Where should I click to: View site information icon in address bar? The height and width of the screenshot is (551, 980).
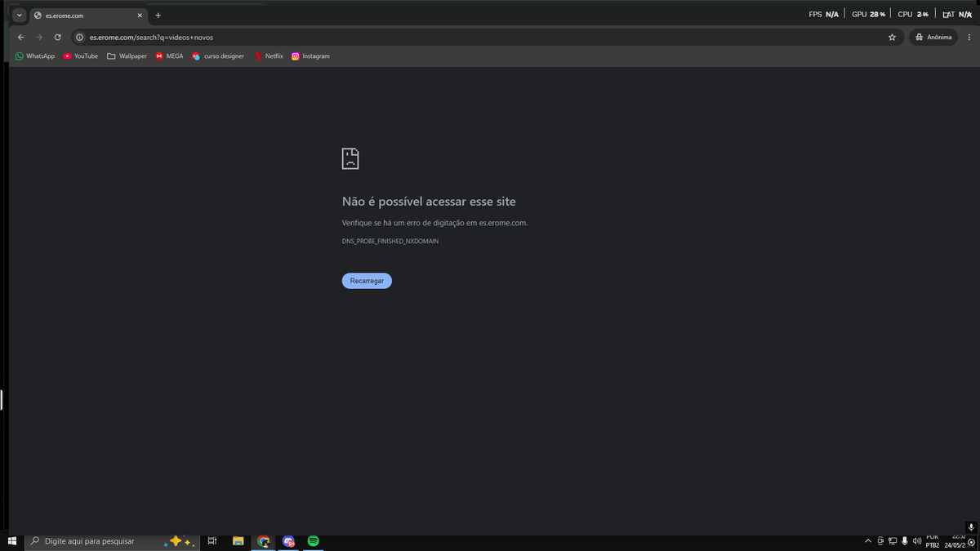click(x=80, y=37)
